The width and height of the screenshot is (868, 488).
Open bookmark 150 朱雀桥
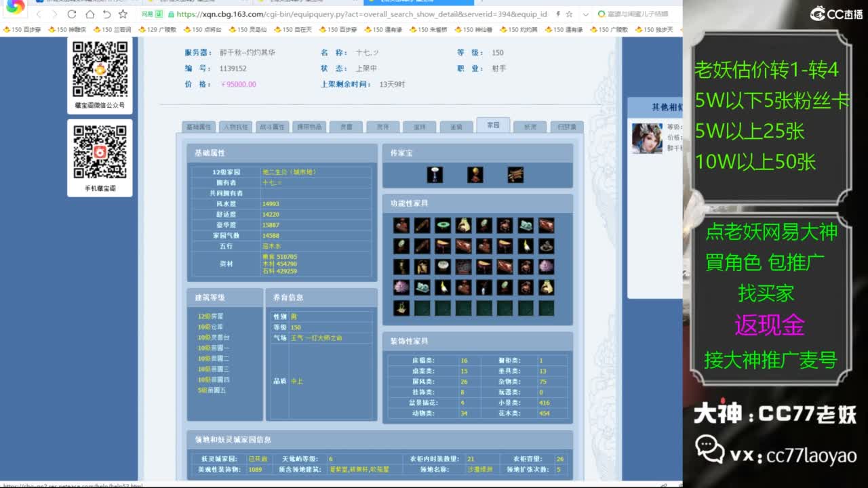tap(428, 30)
